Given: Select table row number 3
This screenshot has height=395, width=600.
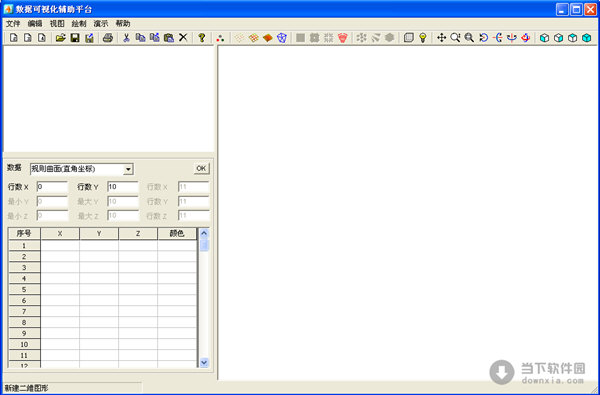Looking at the screenshot, I should [24, 268].
